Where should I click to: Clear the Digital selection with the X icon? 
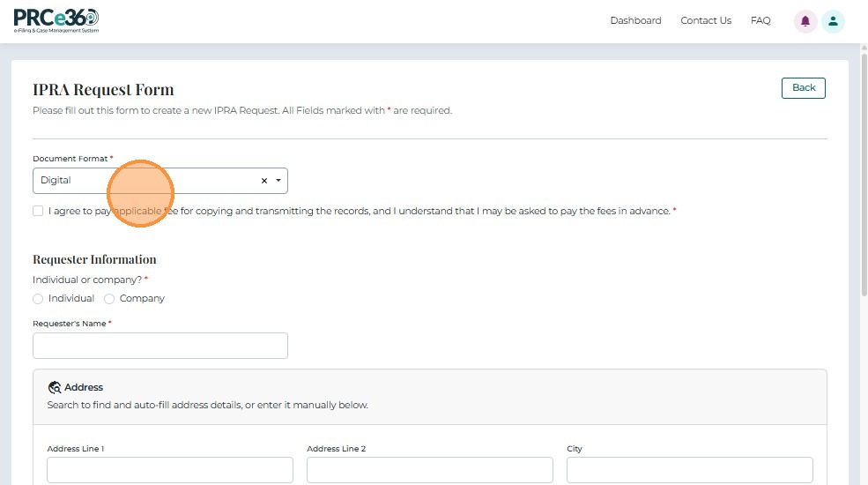pyautogui.click(x=263, y=181)
